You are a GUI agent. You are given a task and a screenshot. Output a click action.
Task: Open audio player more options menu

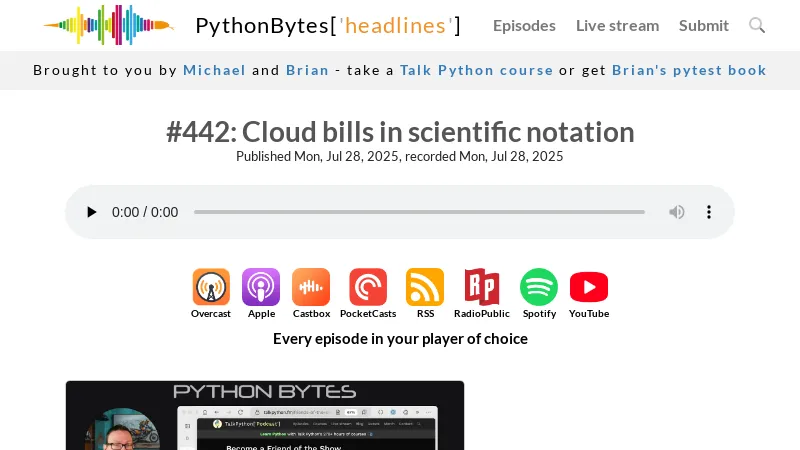709,212
